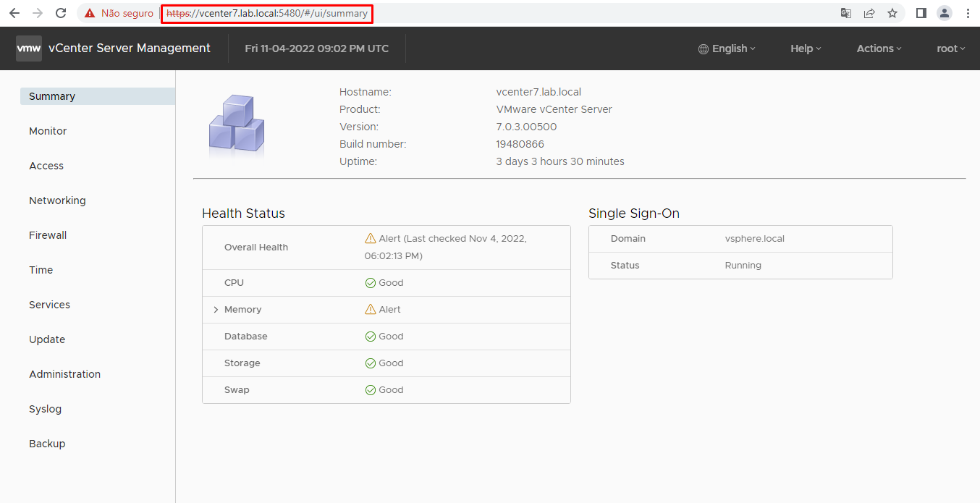The width and height of the screenshot is (980, 503).
Task: Open the Help dropdown menu
Action: point(806,48)
